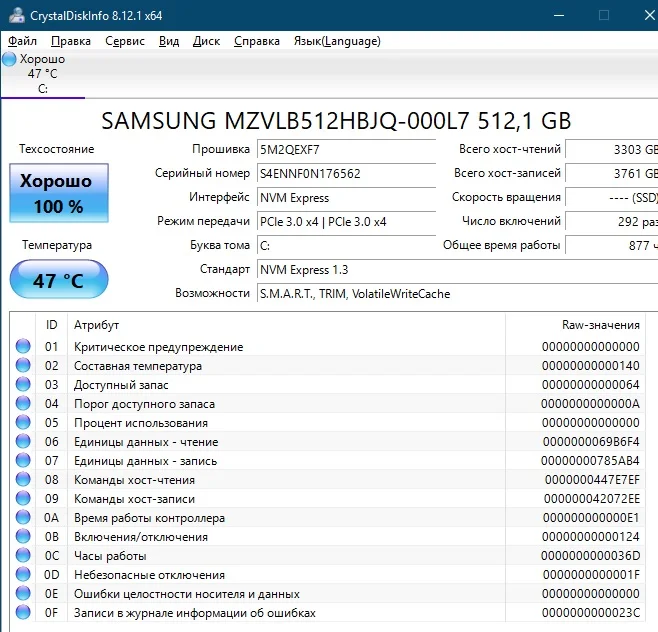Select the Составная температура attribute text
Image resolution: width=658 pixels, height=632 pixels.
138,366
